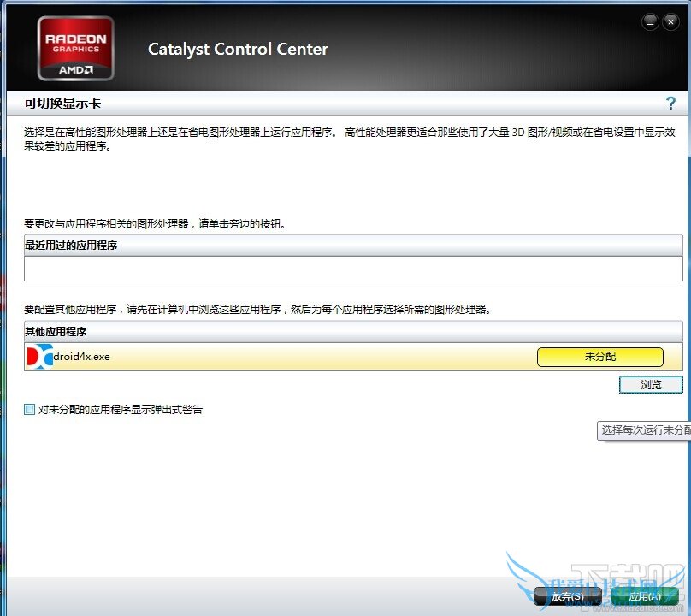Click the droid4x.exe application icon
This screenshot has width=691, height=616.
39,357
